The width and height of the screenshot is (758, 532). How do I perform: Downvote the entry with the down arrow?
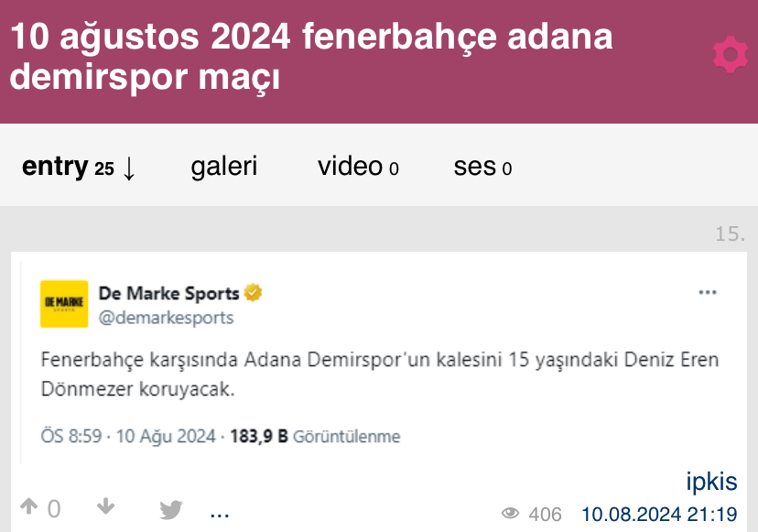[105, 506]
